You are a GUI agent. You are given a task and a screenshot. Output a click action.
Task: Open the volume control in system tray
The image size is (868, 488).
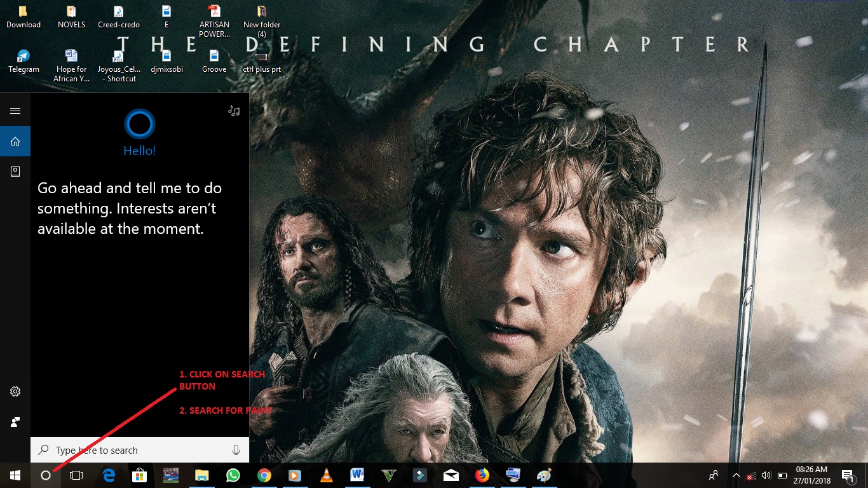tap(766, 475)
